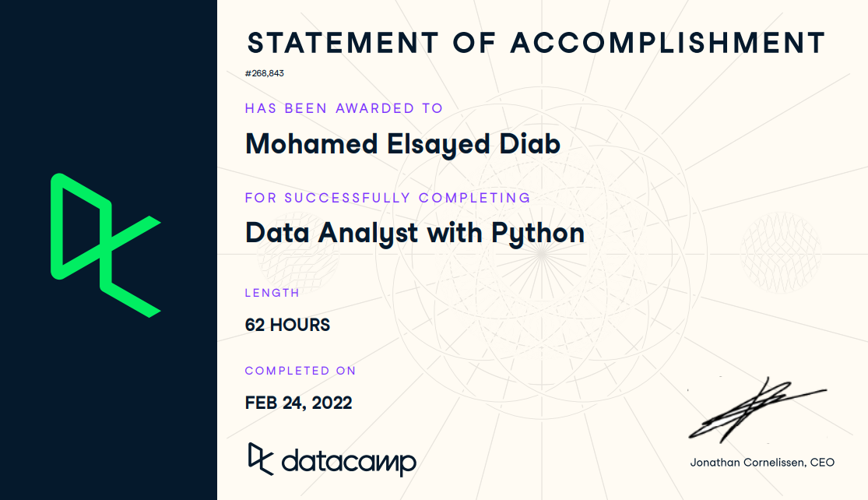
Task: Select the recipient name Mohamed Elsayed Diab
Action: coord(402,144)
